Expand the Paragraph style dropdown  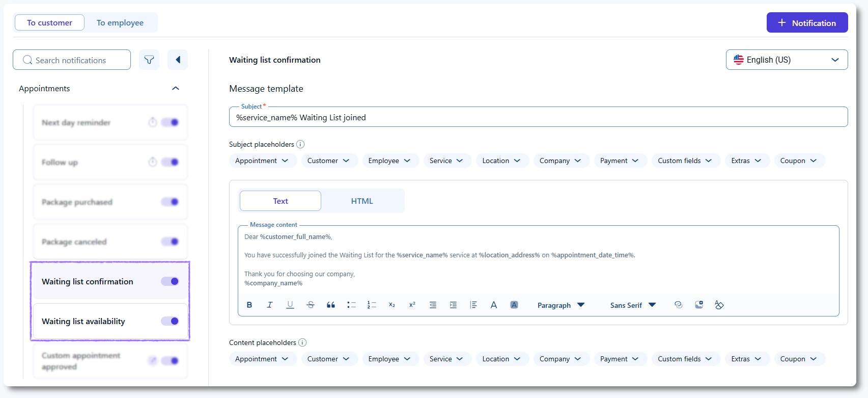click(x=561, y=305)
